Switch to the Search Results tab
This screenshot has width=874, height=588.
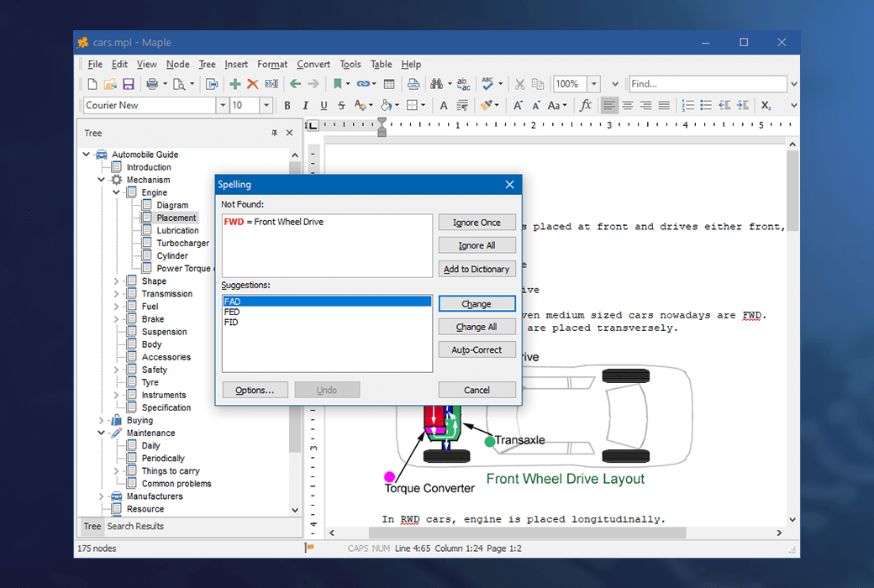[135, 526]
